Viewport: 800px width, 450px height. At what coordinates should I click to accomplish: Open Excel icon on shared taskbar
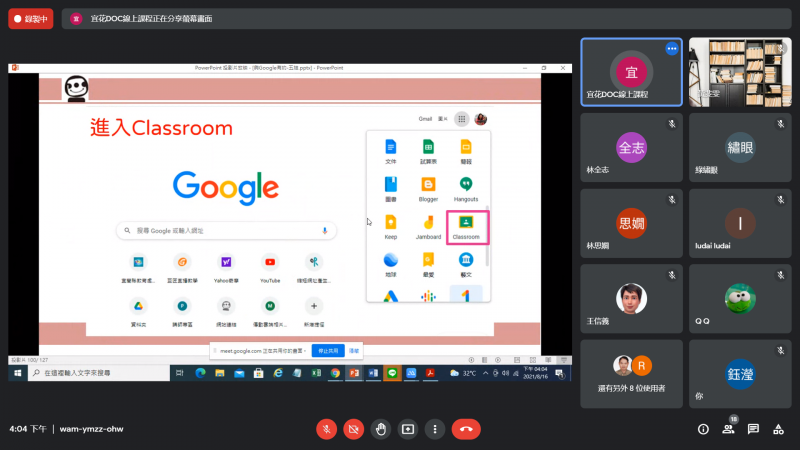316,373
